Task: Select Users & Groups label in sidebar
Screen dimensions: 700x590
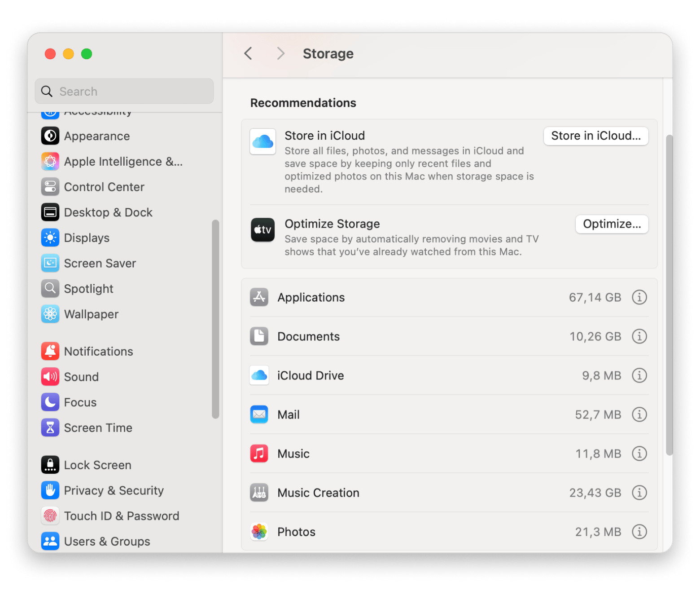Action: click(x=107, y=542)
